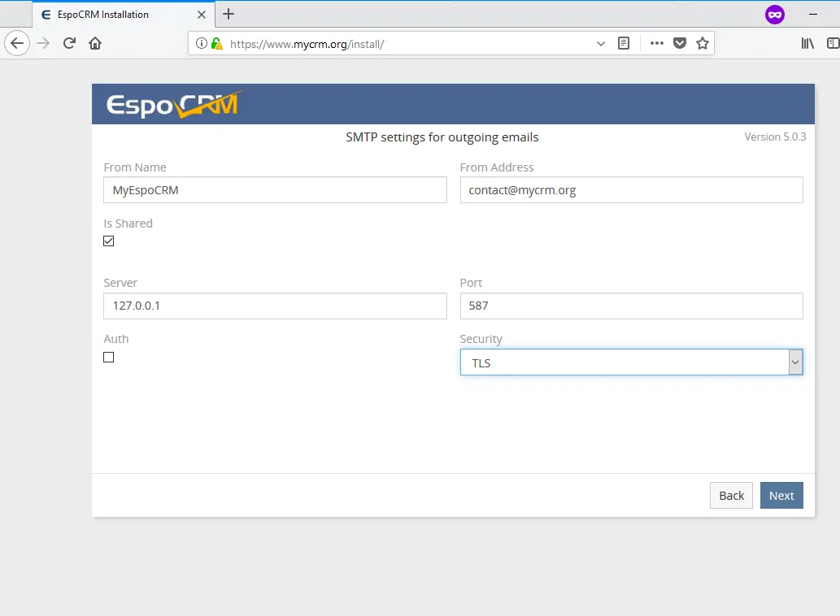Click the Port field showing 587
This screenshot has width=840, height=616.
click(x=631, y=306)
